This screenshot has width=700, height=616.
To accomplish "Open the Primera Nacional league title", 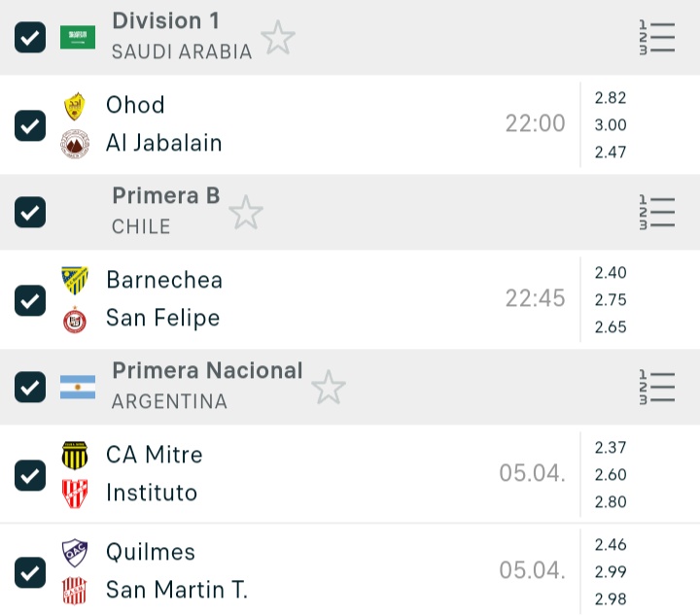I will tap(207, 371).
